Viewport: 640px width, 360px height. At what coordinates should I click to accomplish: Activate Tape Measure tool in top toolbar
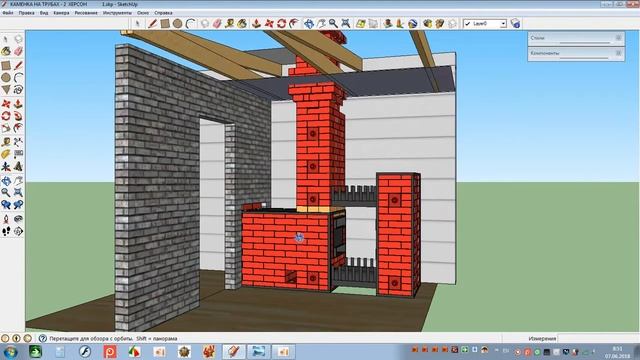click(x=229, y=24)
